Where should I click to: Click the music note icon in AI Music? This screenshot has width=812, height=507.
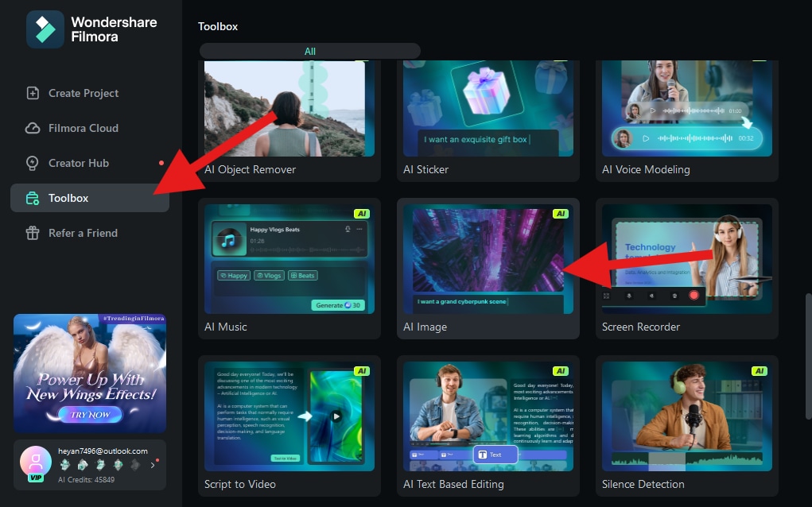click(x=228, y=241)
